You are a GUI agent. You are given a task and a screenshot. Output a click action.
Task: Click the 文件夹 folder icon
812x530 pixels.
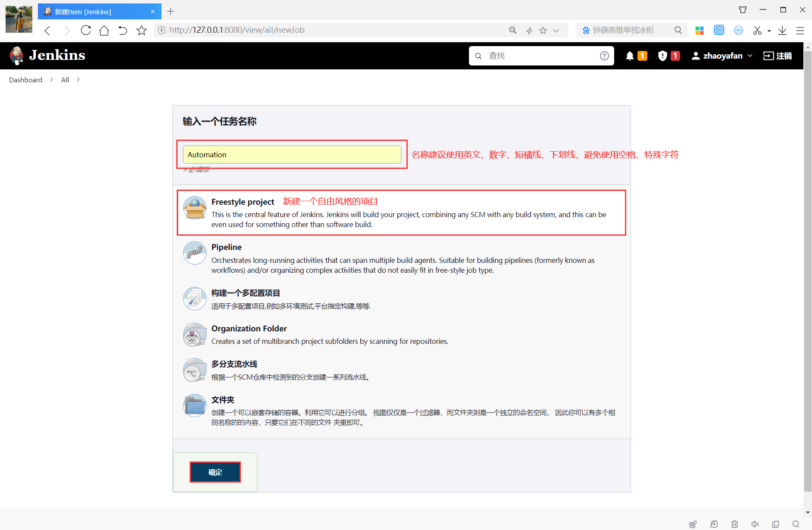(x=195, y=405)
